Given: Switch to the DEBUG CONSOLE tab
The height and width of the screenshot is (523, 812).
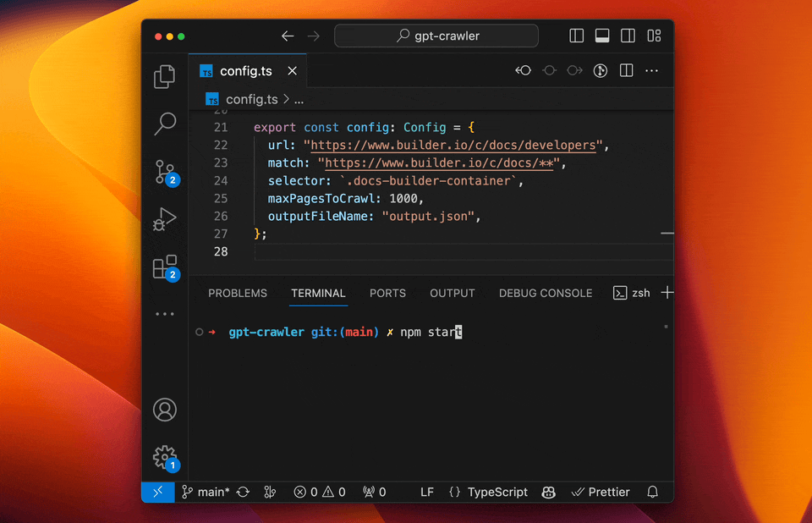Looking at the screenshot, I should [545, 293].
